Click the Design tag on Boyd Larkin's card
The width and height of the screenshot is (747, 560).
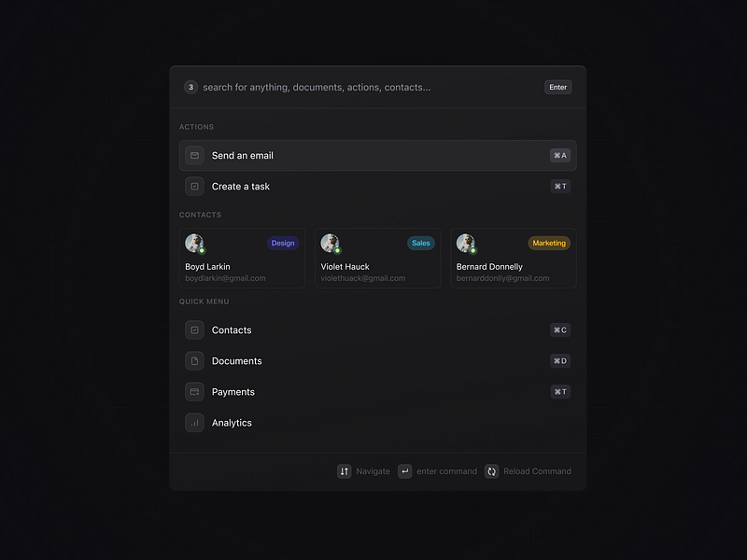point(283,243)
